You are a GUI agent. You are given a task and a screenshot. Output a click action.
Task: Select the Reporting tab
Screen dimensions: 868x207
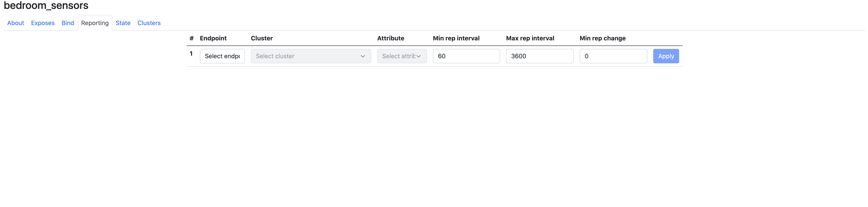click(95, 23)
